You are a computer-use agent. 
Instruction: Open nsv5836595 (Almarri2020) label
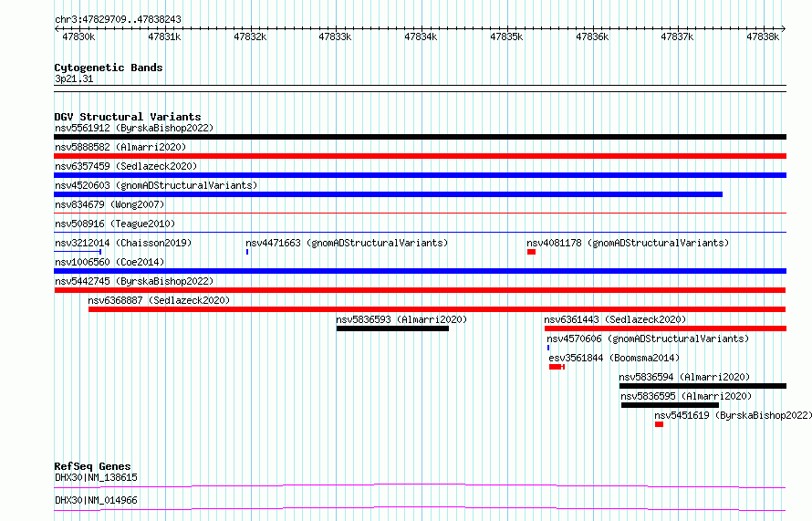tap(686, 396)
